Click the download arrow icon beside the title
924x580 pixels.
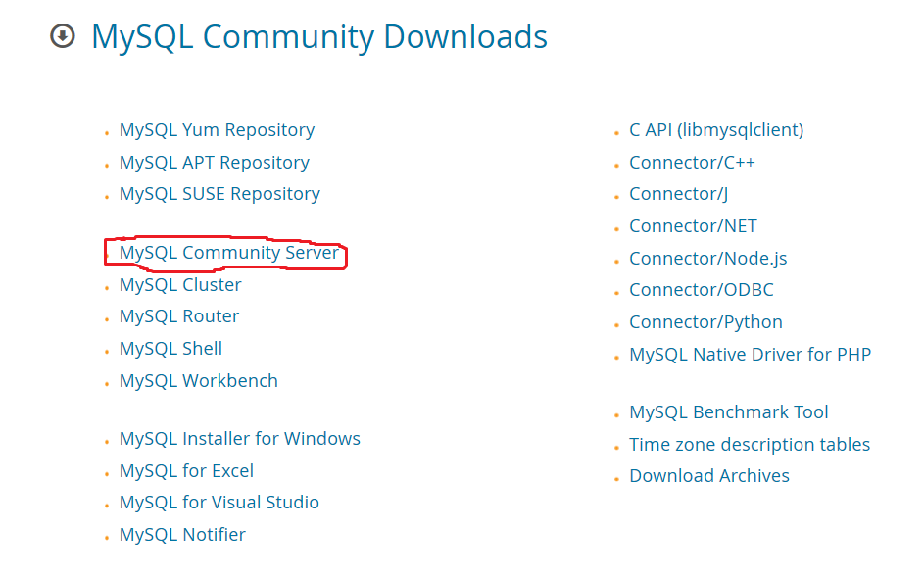click(x=63, y=37)
